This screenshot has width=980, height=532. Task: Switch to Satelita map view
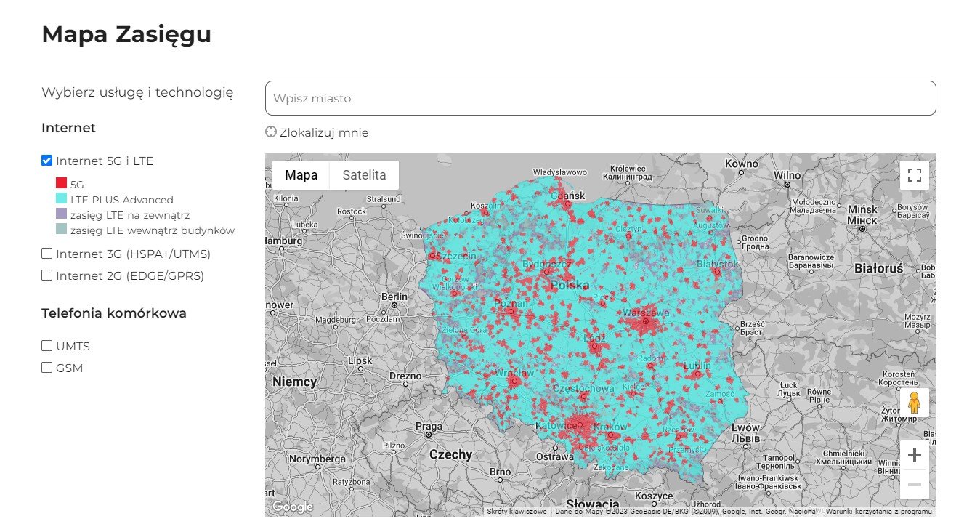[x=364, y=175]
